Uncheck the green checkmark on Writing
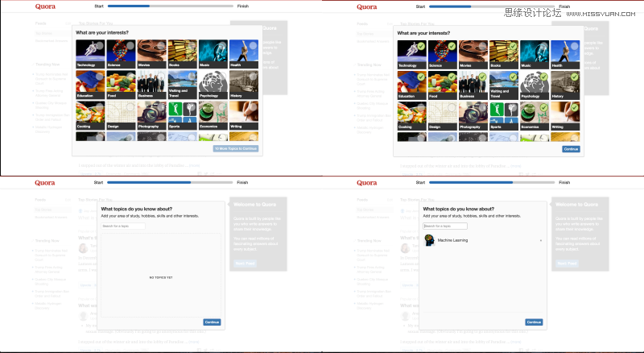 tap(575, 108)
